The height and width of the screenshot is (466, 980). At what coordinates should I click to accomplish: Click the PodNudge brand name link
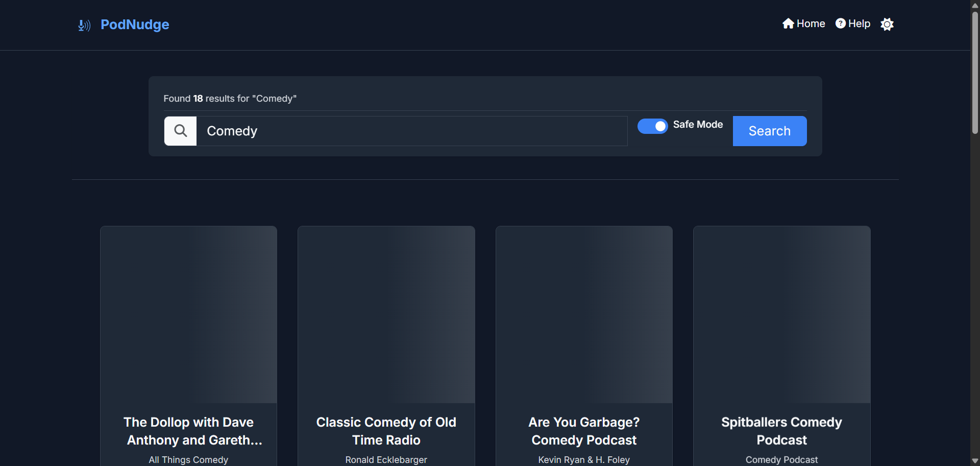coord(135,25)
